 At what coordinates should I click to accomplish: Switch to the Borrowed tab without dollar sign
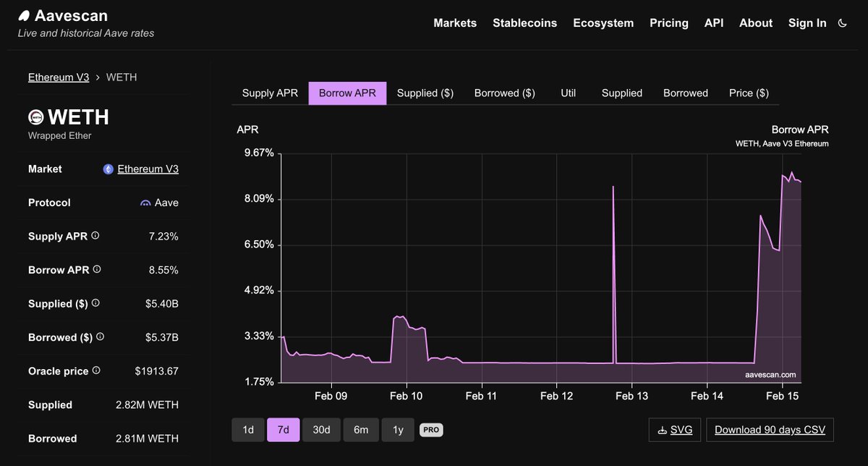click(686, 93)
